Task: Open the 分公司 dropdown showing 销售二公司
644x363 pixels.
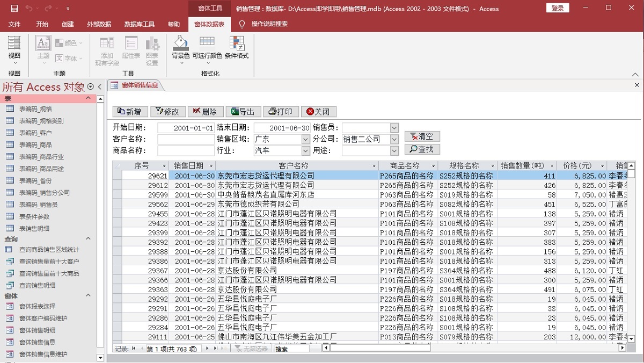Action: pos(394,139)
